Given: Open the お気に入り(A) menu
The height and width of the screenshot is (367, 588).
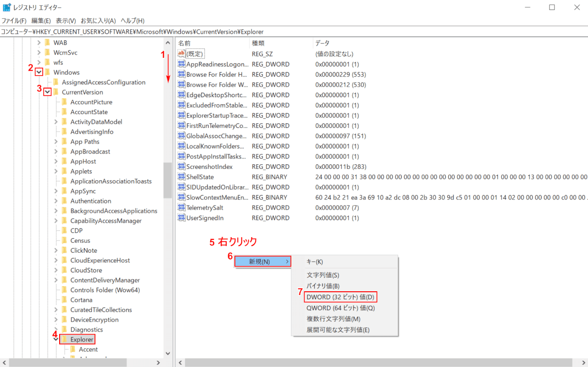Looking at the screenshot, I should tap(98, 21).
